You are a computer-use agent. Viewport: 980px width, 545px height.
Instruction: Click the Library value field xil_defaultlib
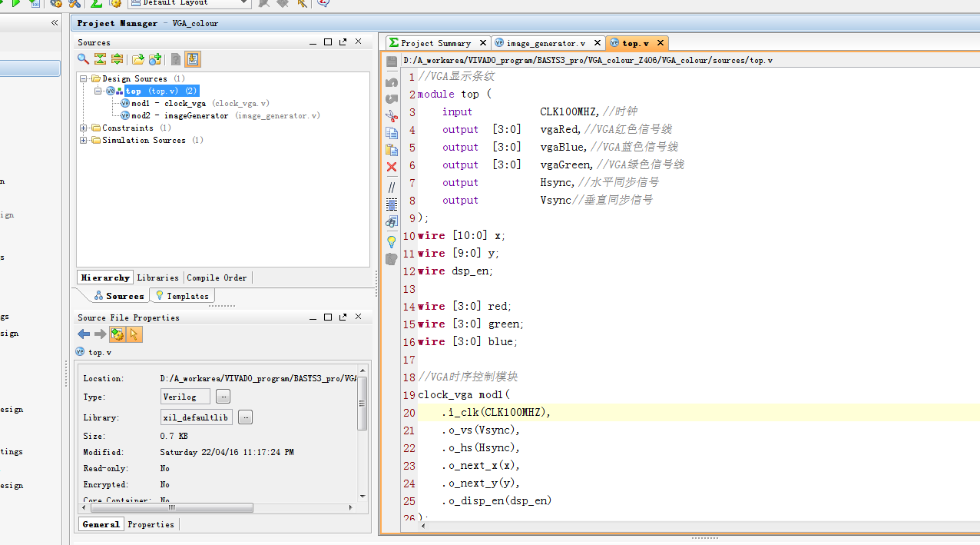point(196,417)
